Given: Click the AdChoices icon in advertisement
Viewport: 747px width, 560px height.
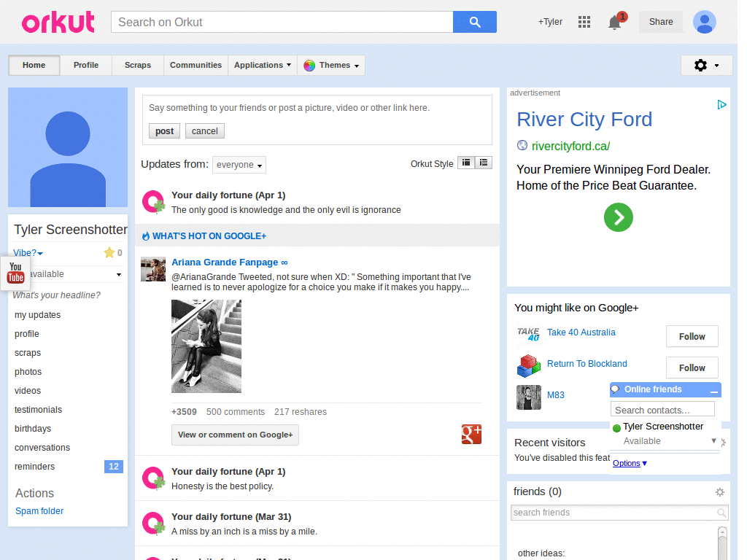Looking at the screenshot, I should point(721,105).
